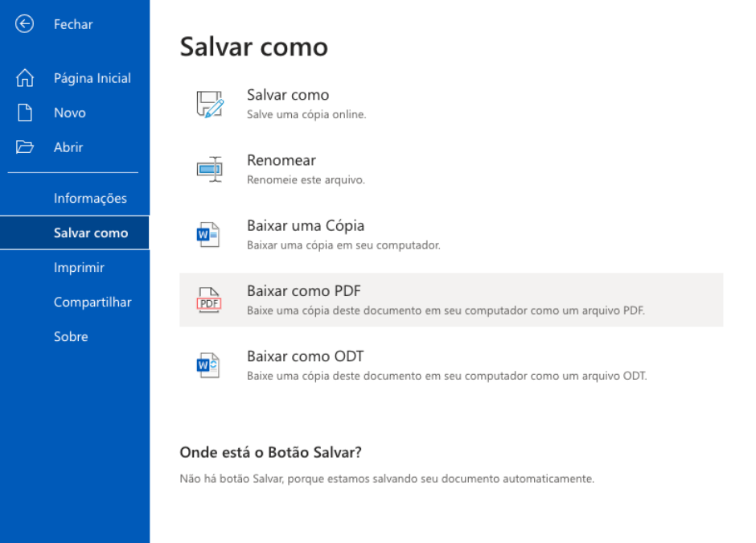Viewport: 756px width, 543px height.
Task: Select the Baixar como ODT title text
Action: coord(305,356)
